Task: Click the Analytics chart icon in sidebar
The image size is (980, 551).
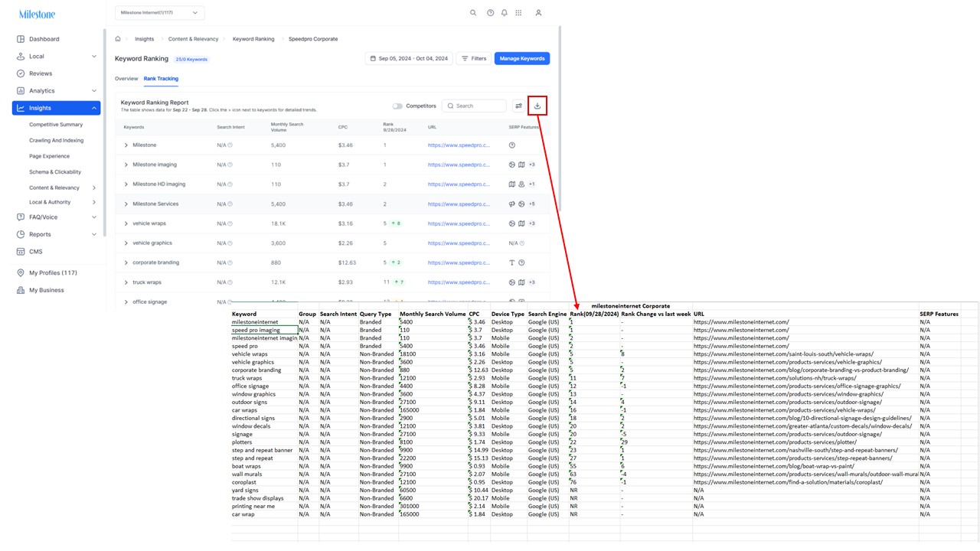Action: tap(21, 91)
